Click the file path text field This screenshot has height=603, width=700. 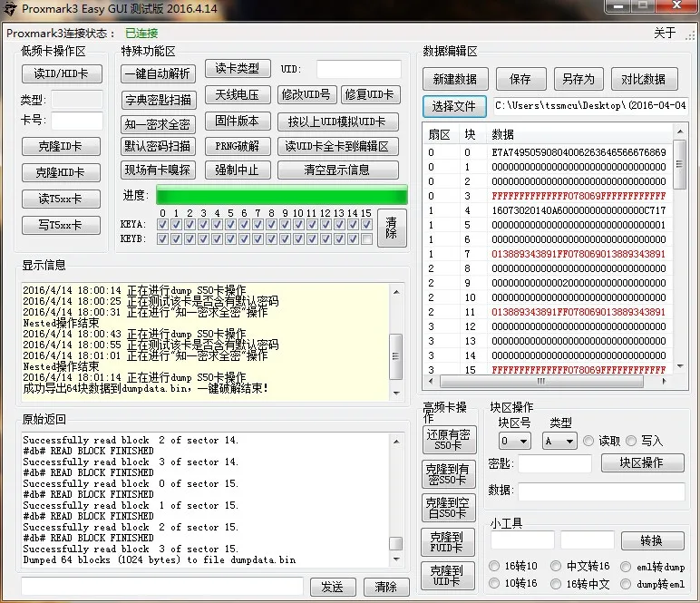(590, 106)
